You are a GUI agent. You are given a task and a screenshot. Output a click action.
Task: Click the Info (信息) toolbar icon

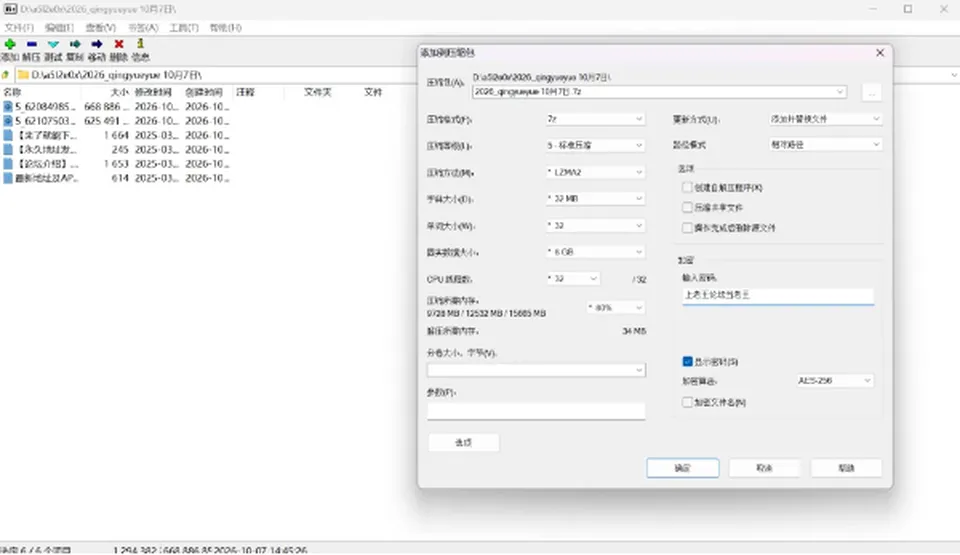140,43
